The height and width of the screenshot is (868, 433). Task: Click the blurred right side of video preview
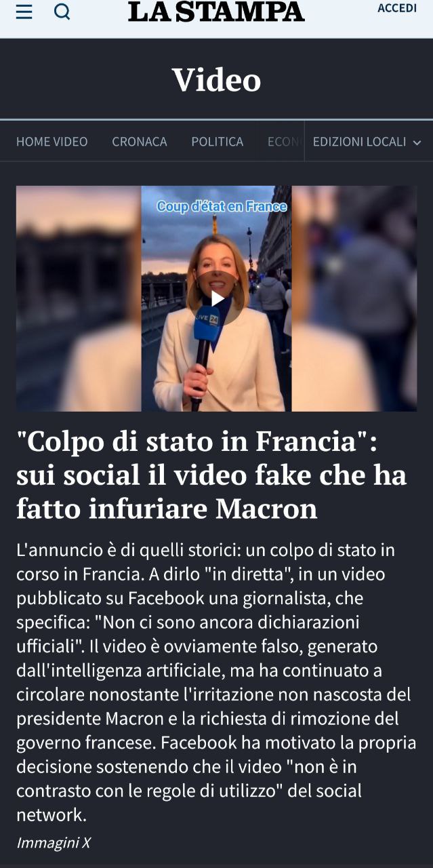(354, 298)
